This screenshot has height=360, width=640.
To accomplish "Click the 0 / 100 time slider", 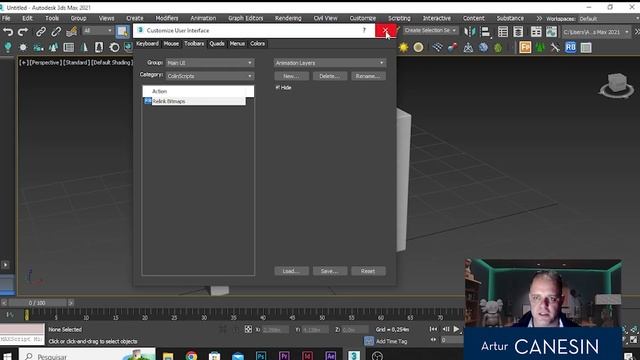I will (37, 303).
